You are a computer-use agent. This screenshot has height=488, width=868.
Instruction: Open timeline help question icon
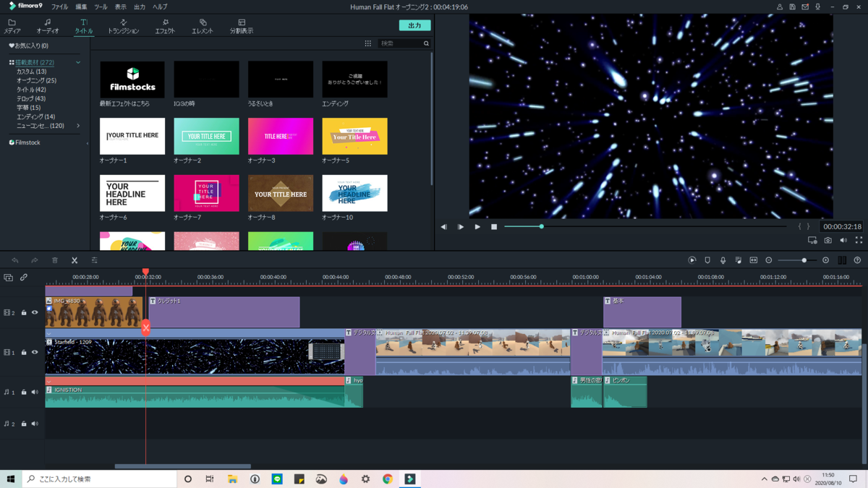pos(857,260)
